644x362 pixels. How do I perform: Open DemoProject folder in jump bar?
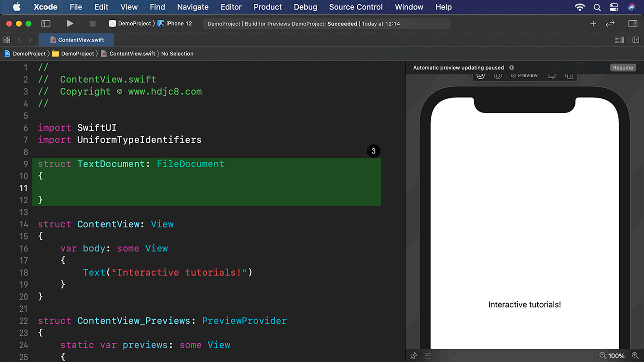73,54
